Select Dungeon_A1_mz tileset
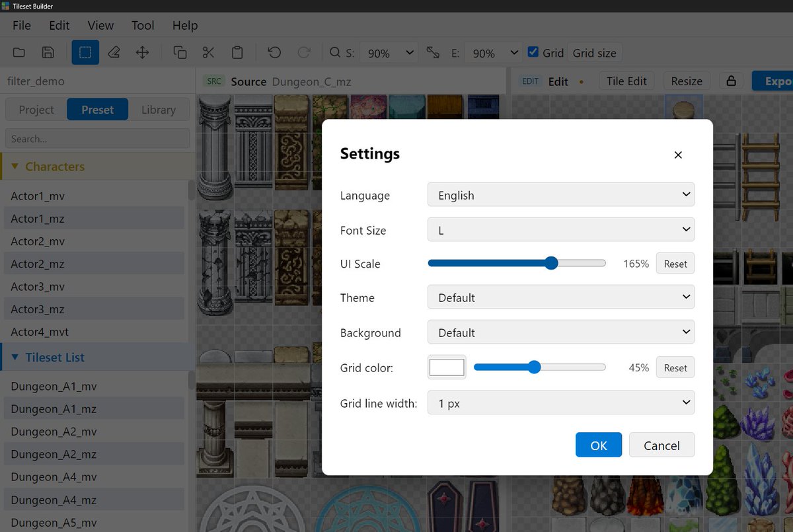The width and height of the screenshot is (793, 532). pyautogui.click(x=94, y=409)
